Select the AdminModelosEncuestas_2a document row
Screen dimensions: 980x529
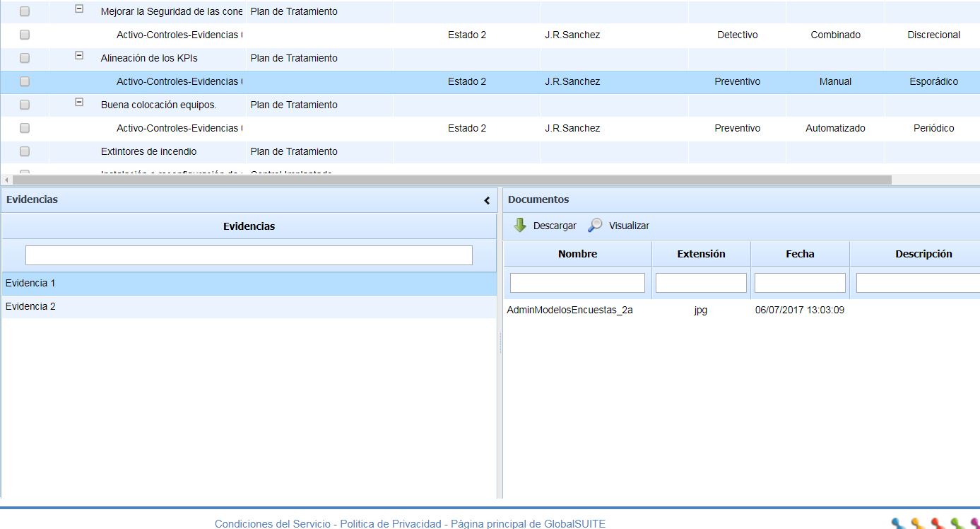(x=569, y=310)
